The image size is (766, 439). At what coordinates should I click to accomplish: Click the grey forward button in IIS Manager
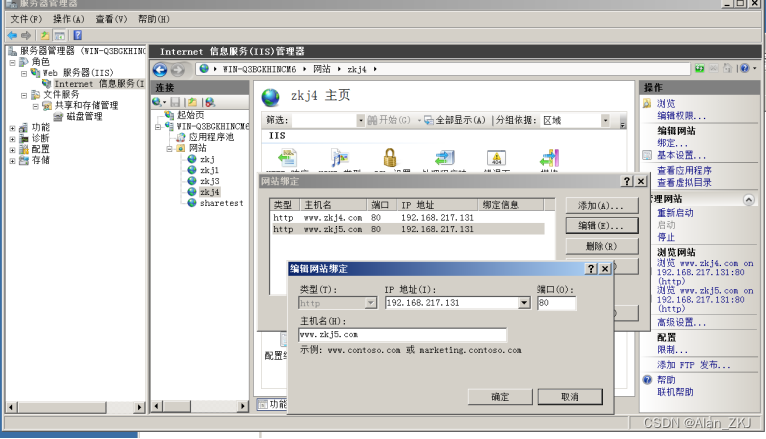point(178,70)
